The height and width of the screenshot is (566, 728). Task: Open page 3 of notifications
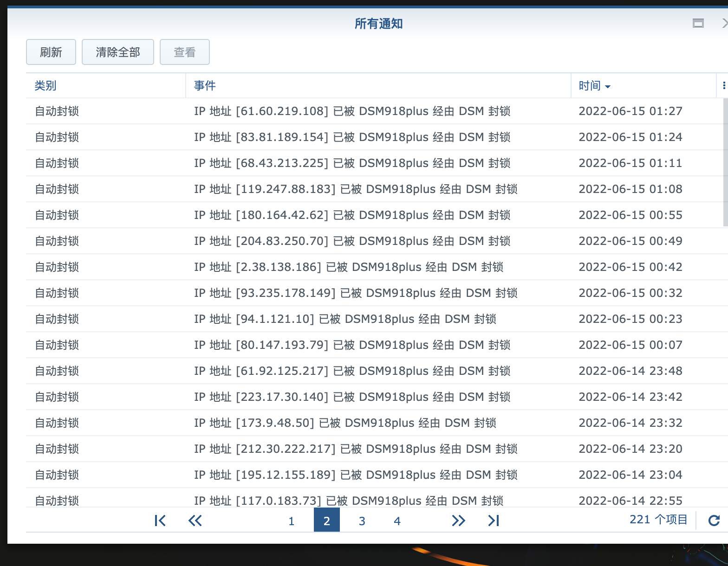coord(362,521)
